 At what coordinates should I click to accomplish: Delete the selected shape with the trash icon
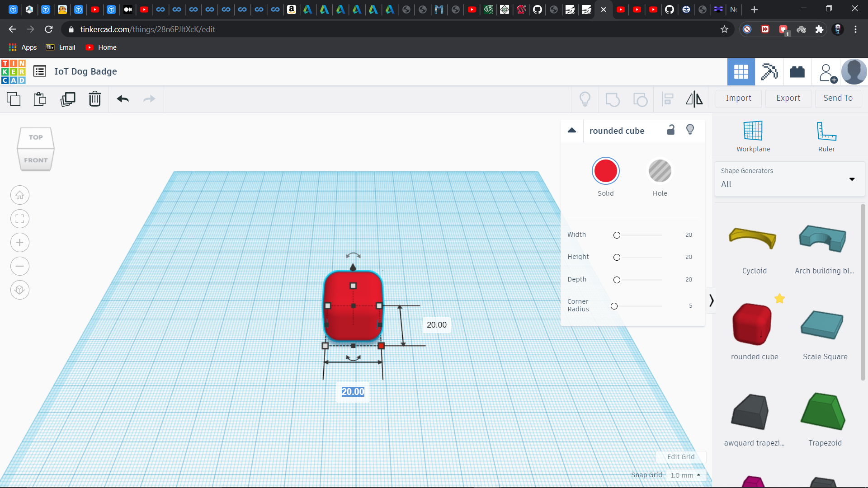(95, 99)
